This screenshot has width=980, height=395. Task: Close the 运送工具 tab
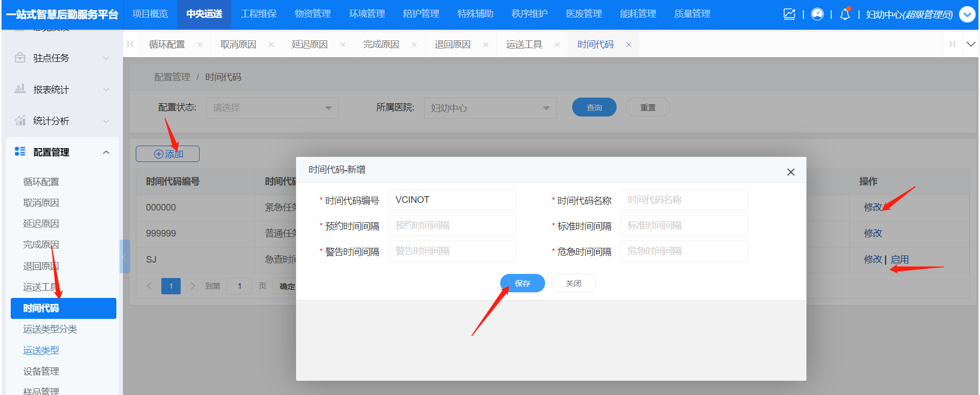(557, 45)
